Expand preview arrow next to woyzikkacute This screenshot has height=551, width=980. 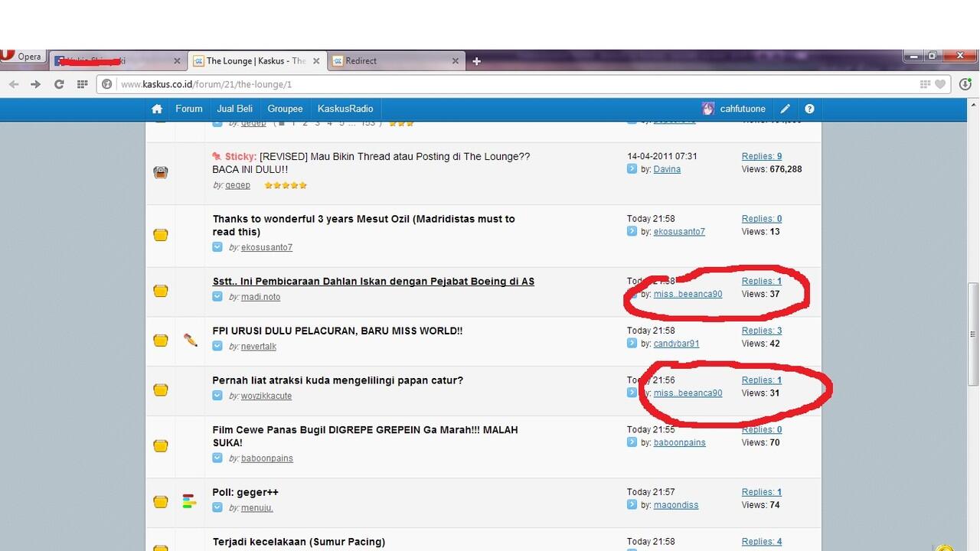point(217,395)
